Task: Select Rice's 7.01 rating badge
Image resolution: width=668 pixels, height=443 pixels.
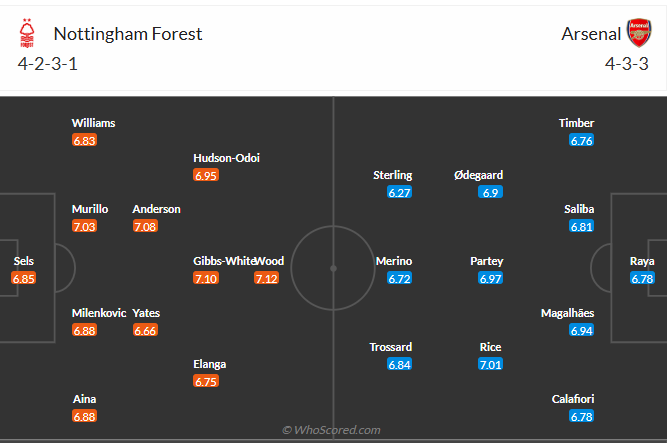Action: click(490, 364)
